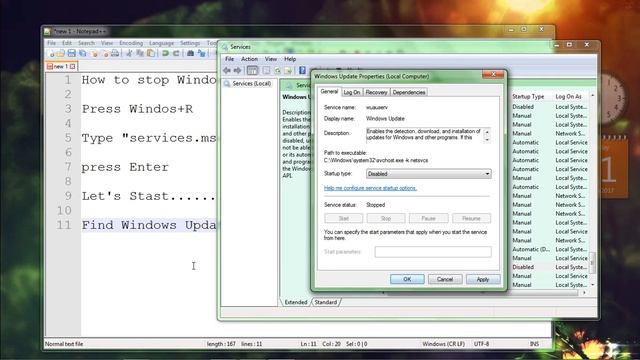Click the Find binoculars icon in Notepad++
Screen dimensions: 640x360
click(x=190, y=53)
